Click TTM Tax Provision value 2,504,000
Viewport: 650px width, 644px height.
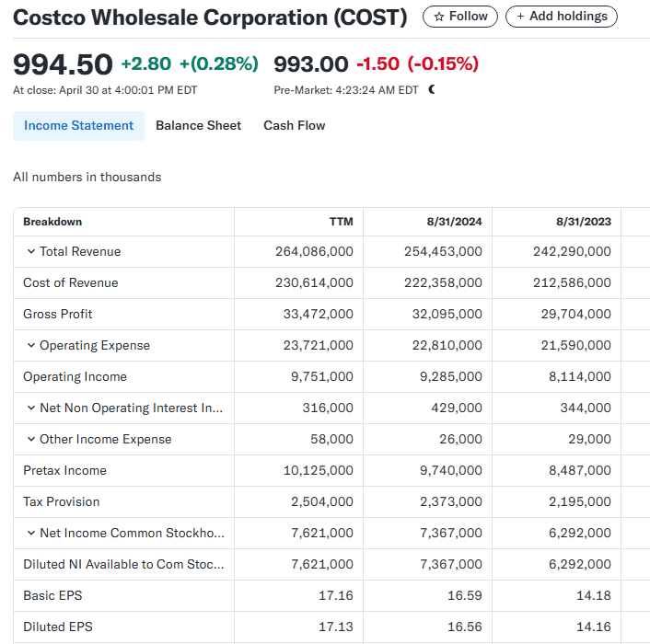tap(322, 501)
